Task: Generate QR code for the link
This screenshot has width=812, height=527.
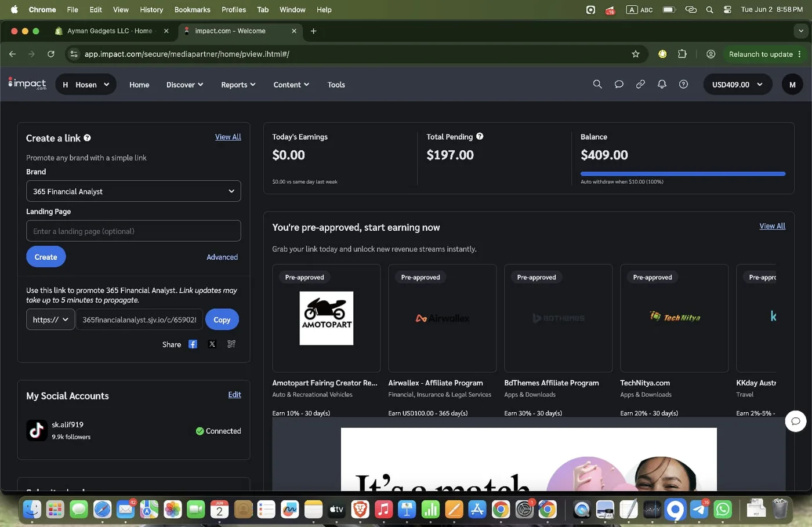Action: [231, 344]
